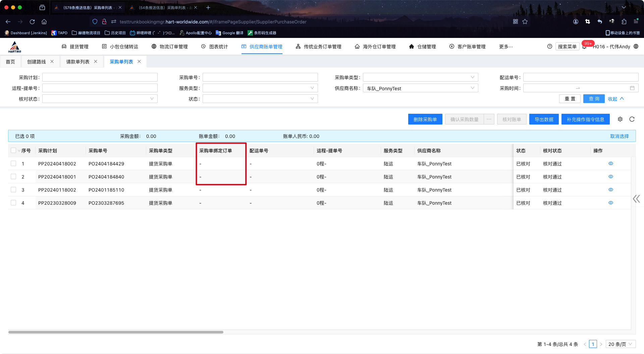Select checkbox for row PP20240418002
This screenshot has height=354, width=644.
pos(13,164)
